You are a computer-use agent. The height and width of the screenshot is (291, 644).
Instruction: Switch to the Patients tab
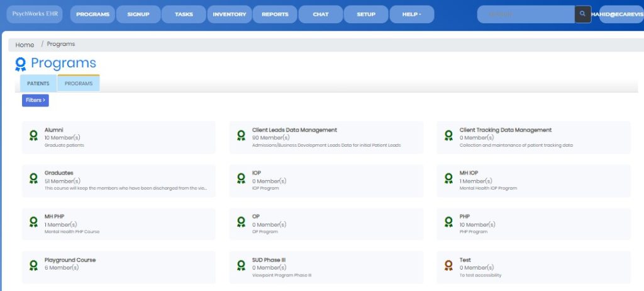tap(38, 84)
